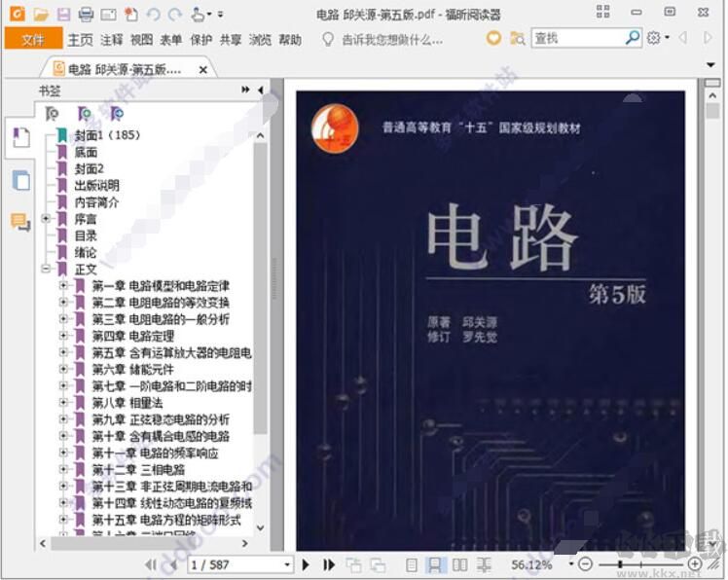
Task: Expand the 序言 bookmark node
Action: 46,219
